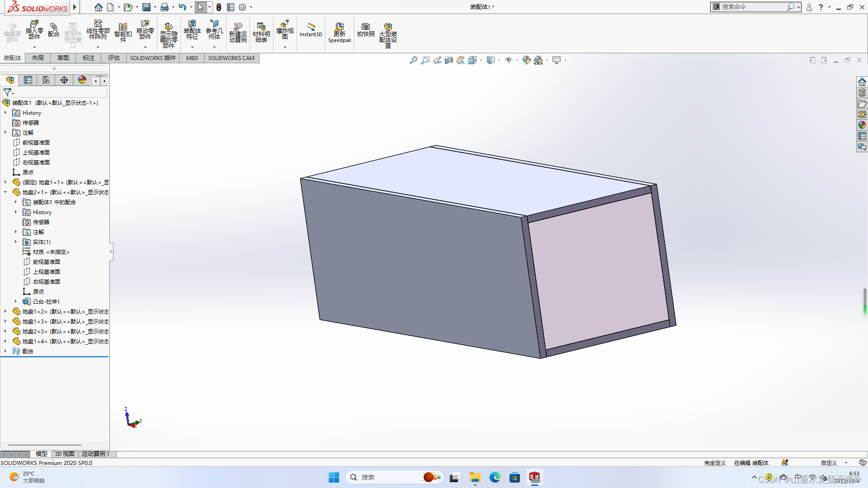868x488 pixels.
Task: Switch to PropertyManager tab icon
Action: click(x=28, y=80)
